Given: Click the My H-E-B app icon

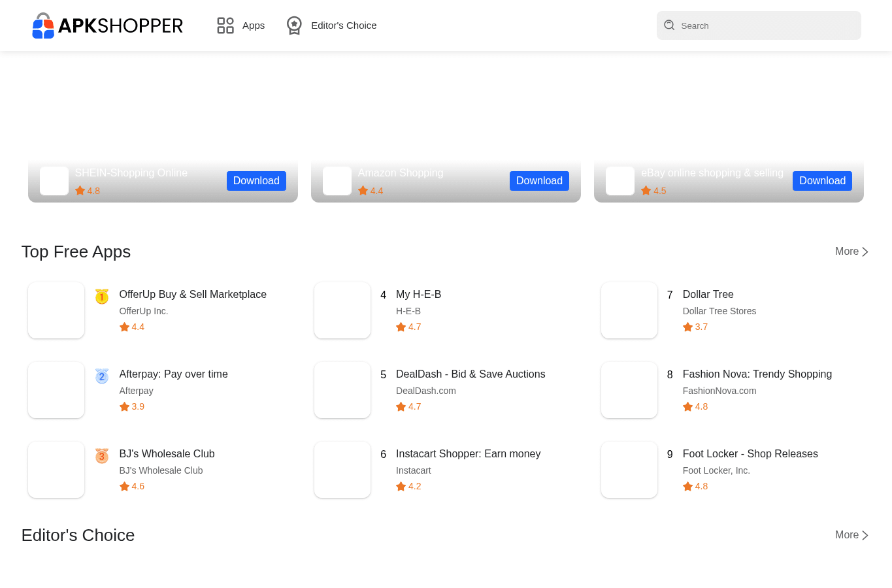Looking at the screenshot, I should 342,310.
